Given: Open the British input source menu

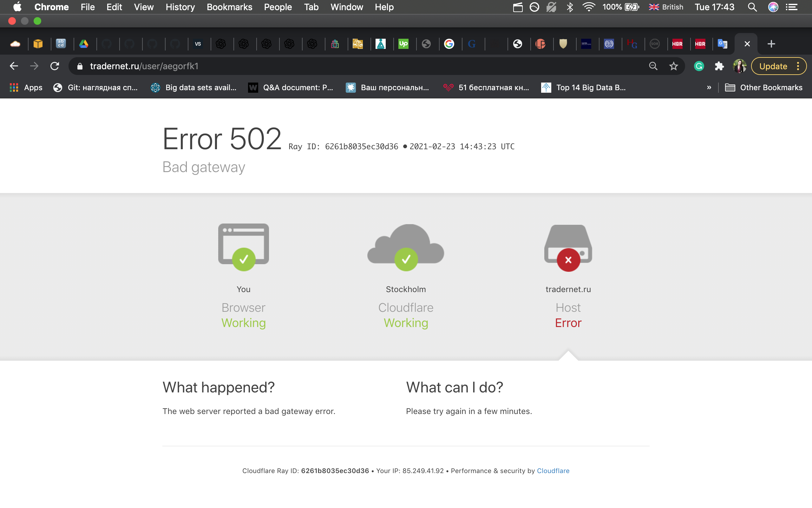Looking at the screenshot, I should (x=666, y=7).
